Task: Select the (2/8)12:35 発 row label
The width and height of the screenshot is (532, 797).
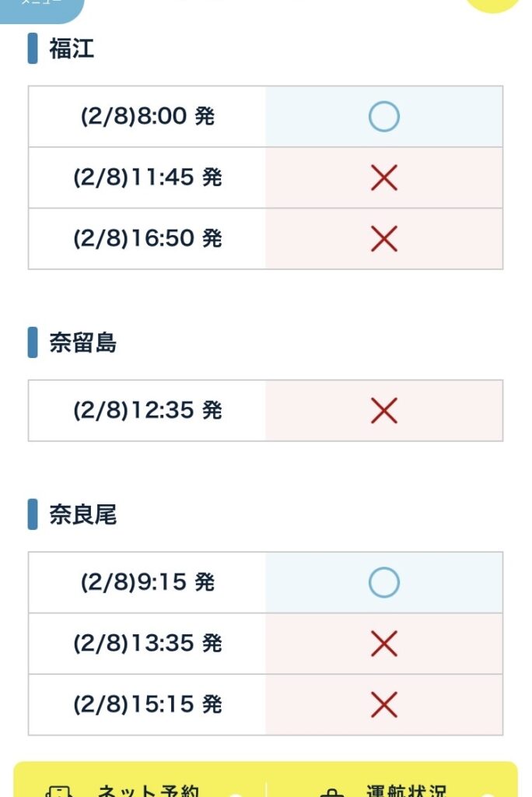Action: [x=147, y=410]
